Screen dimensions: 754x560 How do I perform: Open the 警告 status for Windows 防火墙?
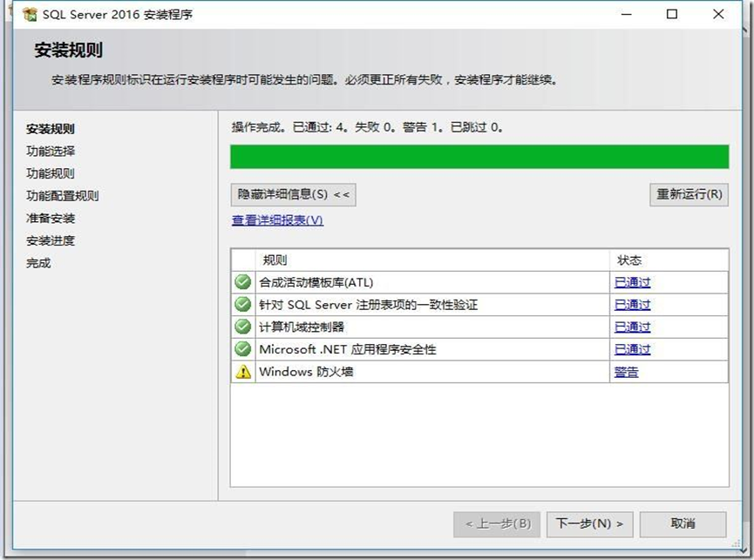click(x=626, y=371)
